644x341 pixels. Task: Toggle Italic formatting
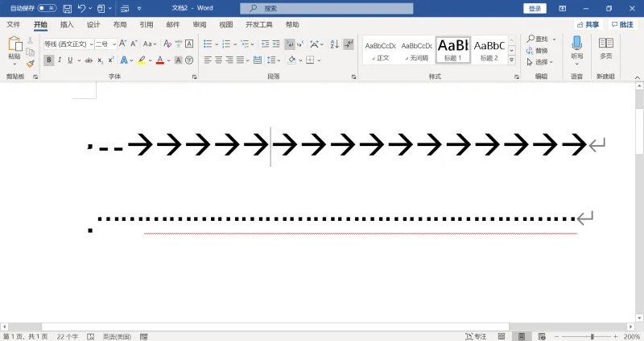point(60,60)
